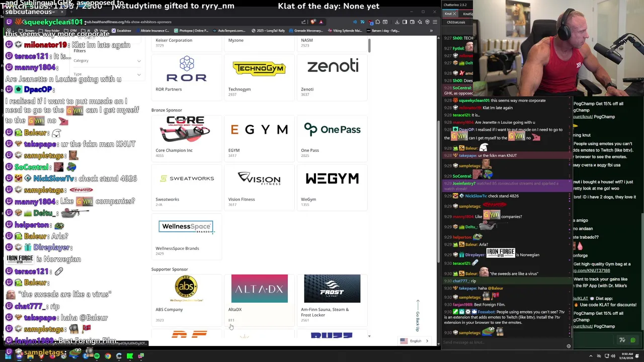Click the AltaDX sponsor image
Viewport: 644px width, 362px height.
coord(259,289)
